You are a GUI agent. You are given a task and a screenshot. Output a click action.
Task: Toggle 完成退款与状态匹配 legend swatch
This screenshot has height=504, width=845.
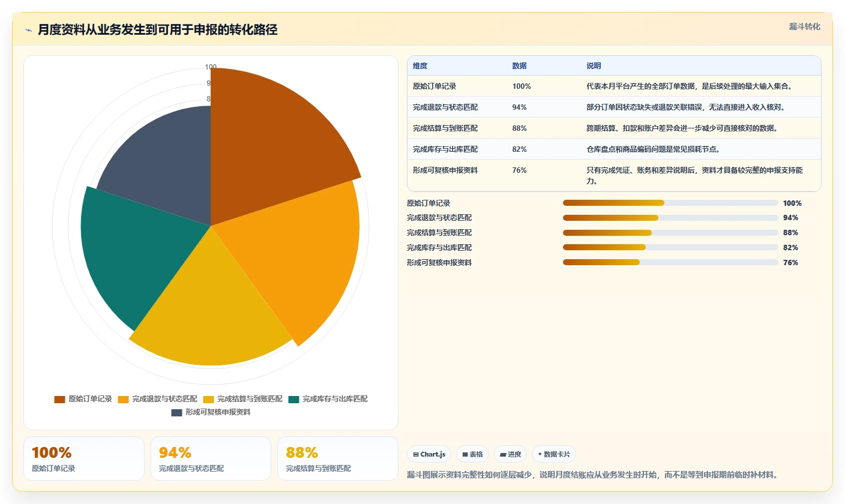click(x=123, y=399)
